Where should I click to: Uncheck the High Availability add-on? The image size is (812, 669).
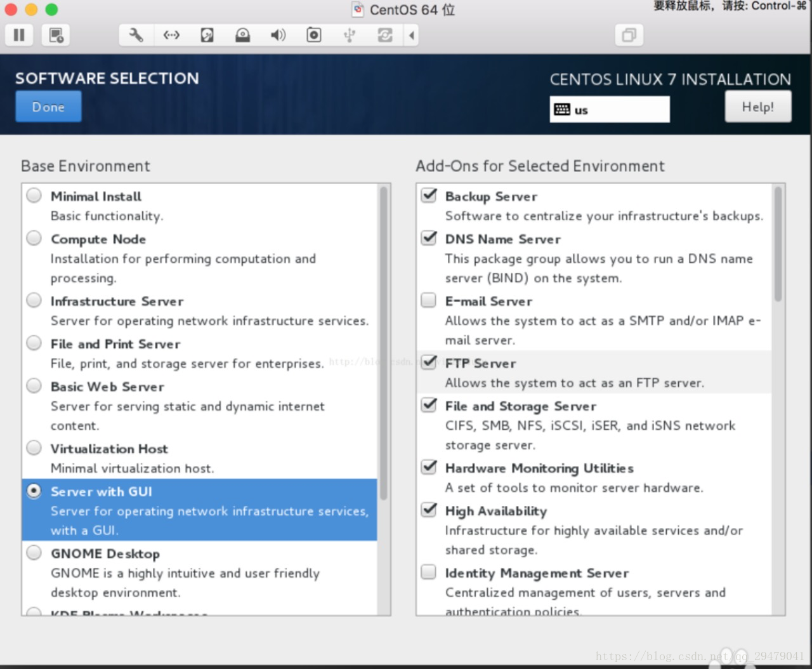tap(429, 509)
